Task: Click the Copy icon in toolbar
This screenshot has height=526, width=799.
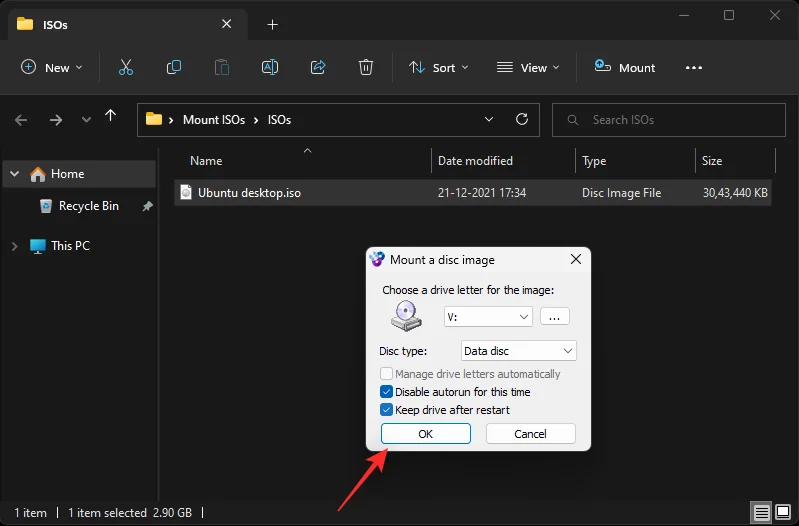Action: (x=174, y=67)
